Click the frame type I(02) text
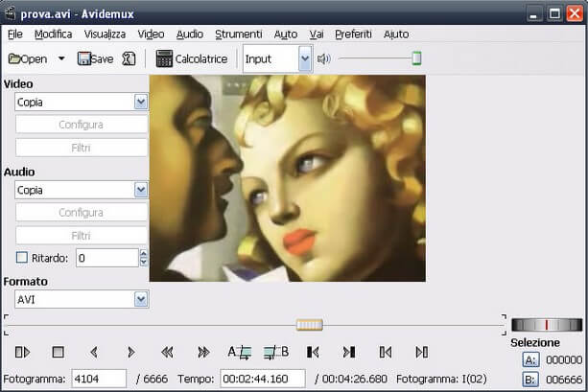 point(475,379)
